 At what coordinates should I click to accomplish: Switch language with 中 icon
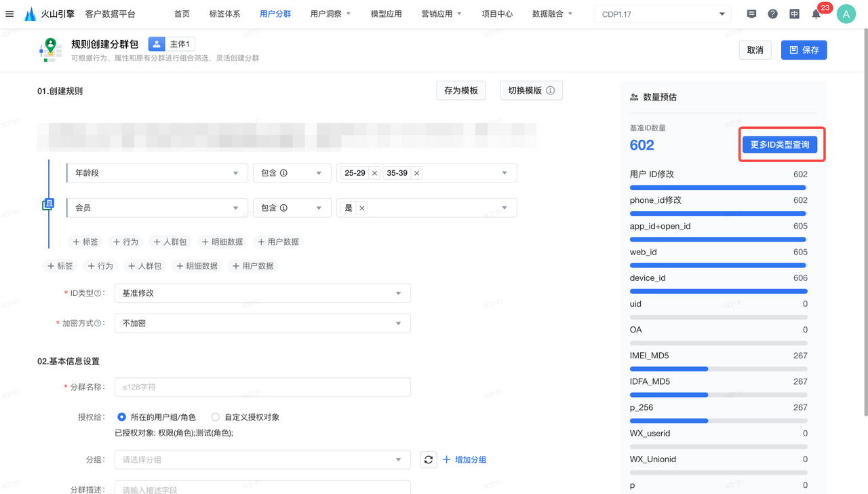point(794,14)
